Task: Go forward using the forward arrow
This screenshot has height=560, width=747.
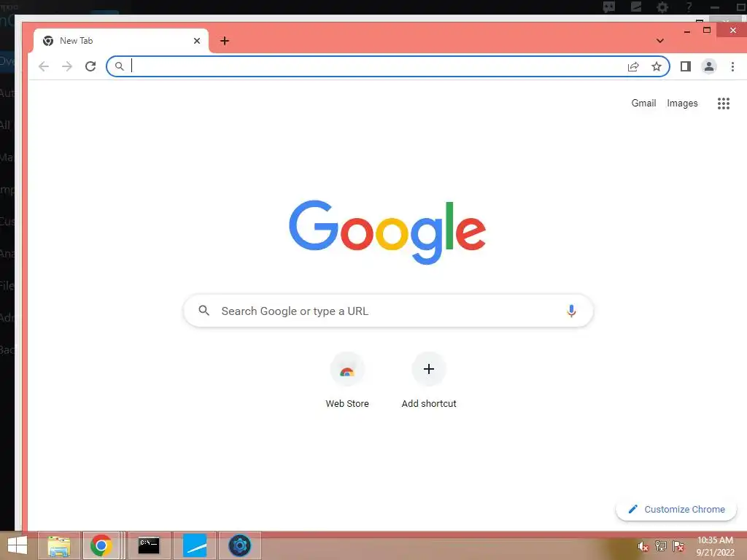Action: 67,66
